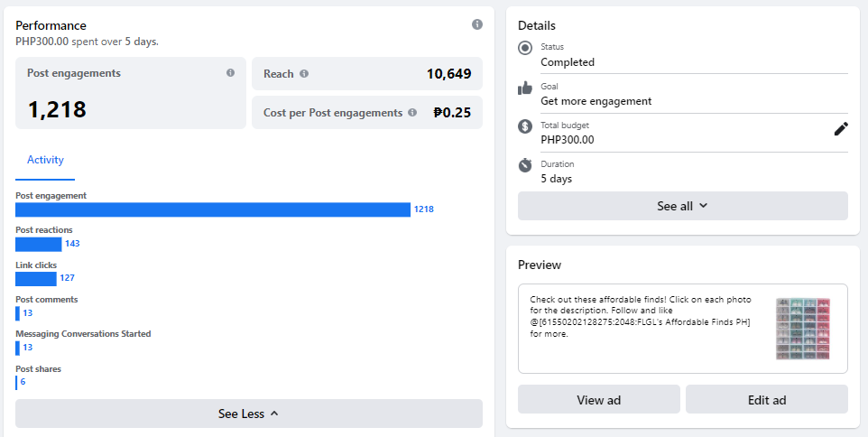Expand details with See all
This screenshot has width=868, height=437.
682,206
